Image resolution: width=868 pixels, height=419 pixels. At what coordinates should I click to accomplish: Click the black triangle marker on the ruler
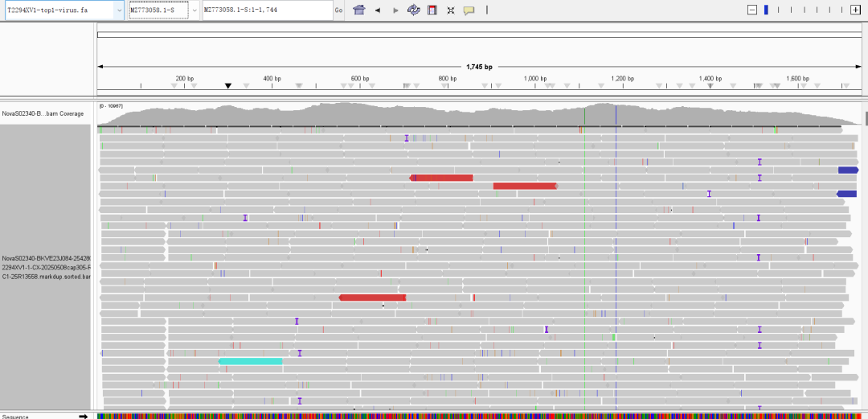click(228, 86)
